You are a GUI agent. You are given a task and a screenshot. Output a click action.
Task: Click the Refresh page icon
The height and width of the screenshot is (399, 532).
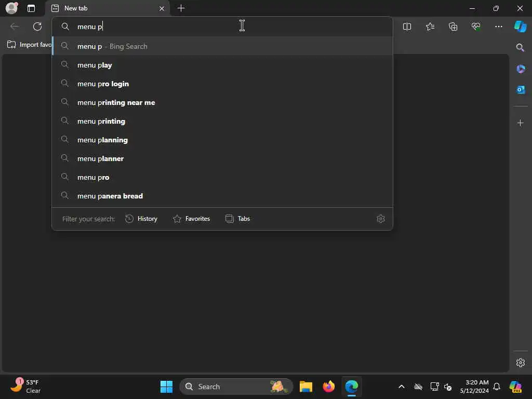click(x=37, y=26)
